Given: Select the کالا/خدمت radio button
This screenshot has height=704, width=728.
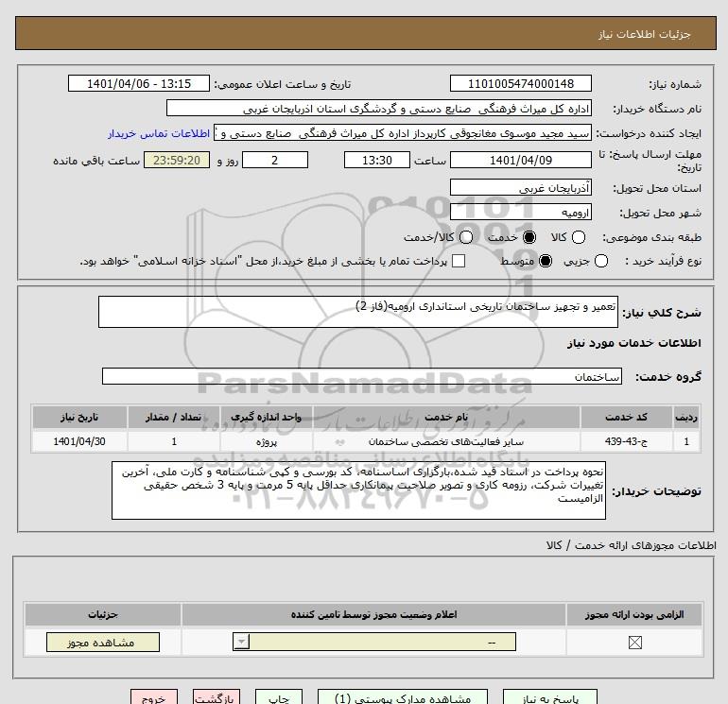Looking at the screenshot, I should 466,237.
